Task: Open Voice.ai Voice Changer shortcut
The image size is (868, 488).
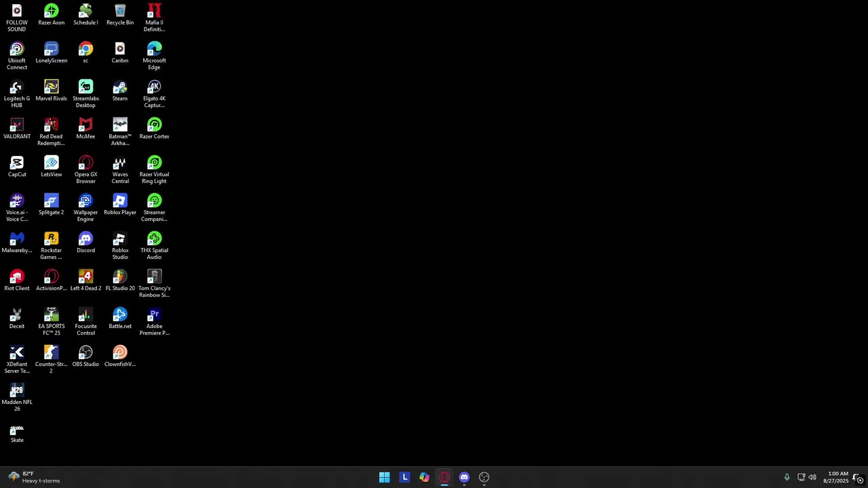Action: click(x=17, y=208)
